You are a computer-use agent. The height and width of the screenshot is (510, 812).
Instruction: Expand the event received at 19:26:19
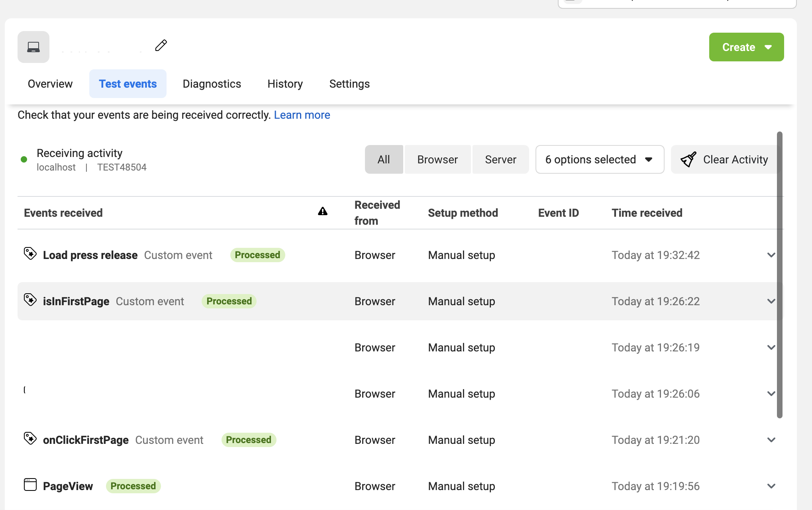tap(771, 347)
